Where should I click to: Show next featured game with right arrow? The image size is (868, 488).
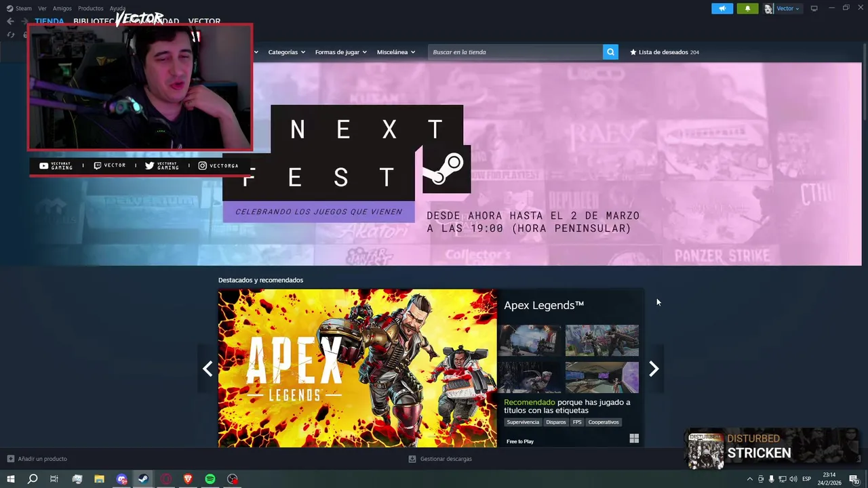pos(654,368)
